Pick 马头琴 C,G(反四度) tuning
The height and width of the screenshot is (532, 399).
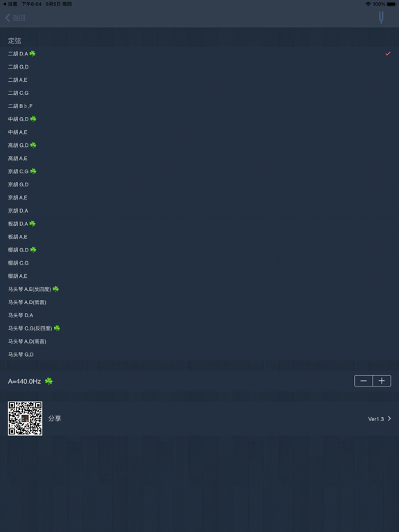point(199,328)
